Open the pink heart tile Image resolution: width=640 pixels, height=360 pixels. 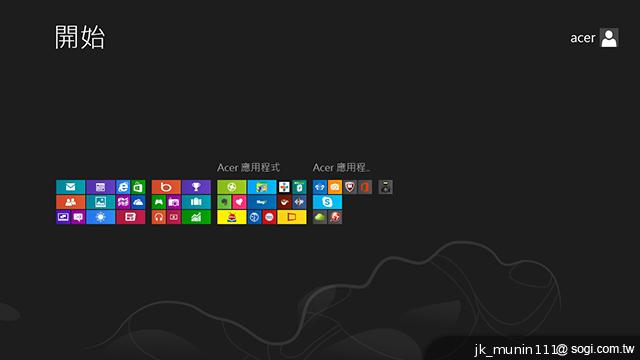click(x=239, y=202)
